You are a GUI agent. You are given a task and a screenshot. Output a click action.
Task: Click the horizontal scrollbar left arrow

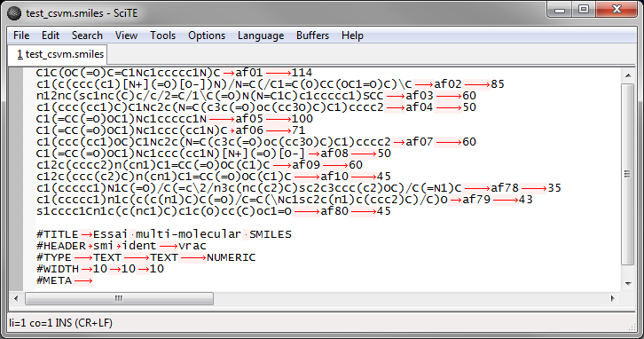pyautogui.click(x=17, y=299)
